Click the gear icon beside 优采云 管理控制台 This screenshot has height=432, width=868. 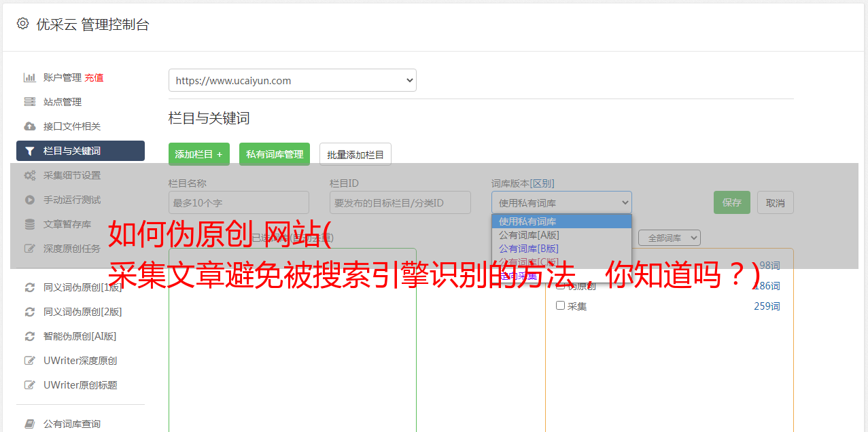pos(23,24)
